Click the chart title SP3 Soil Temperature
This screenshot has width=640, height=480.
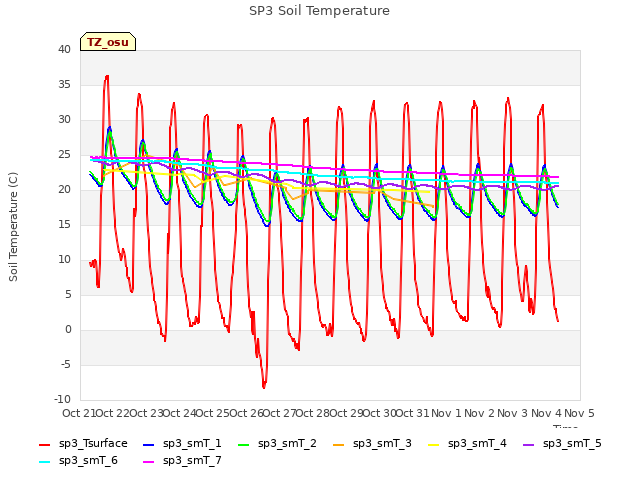[x=319, y=11]
